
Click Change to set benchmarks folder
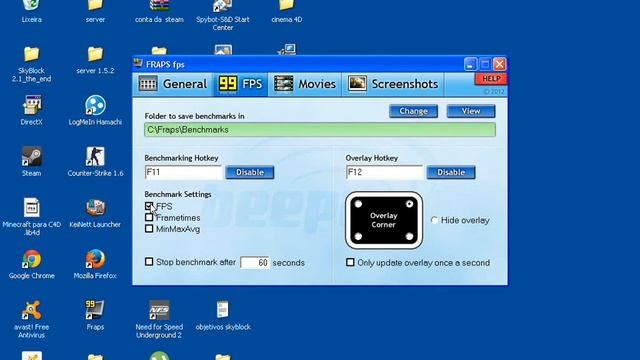413,111
